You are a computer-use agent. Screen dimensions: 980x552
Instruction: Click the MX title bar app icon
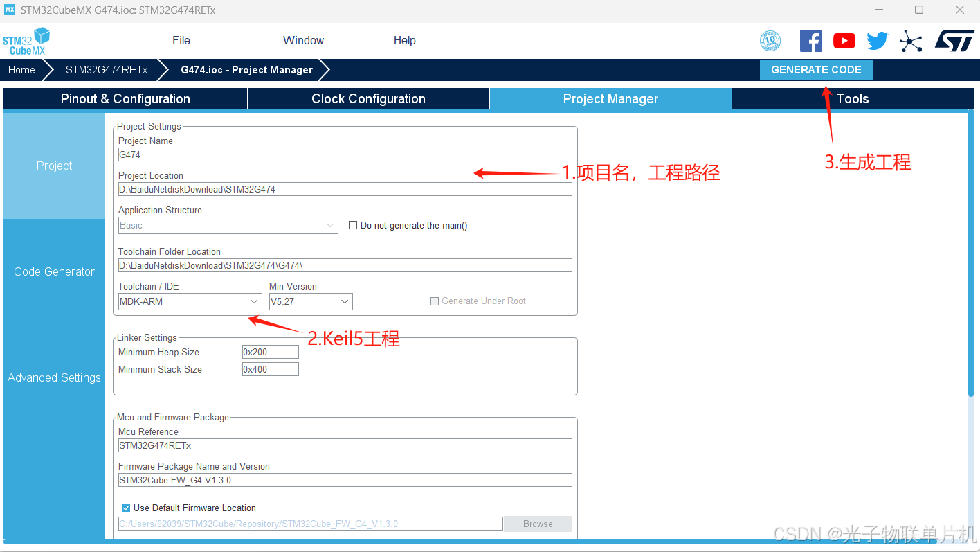(x=10, y=10)
